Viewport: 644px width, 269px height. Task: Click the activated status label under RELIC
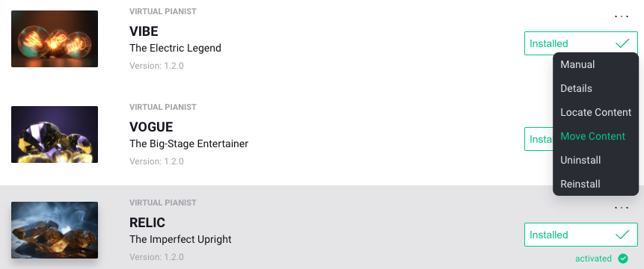[x=593, y=259]
